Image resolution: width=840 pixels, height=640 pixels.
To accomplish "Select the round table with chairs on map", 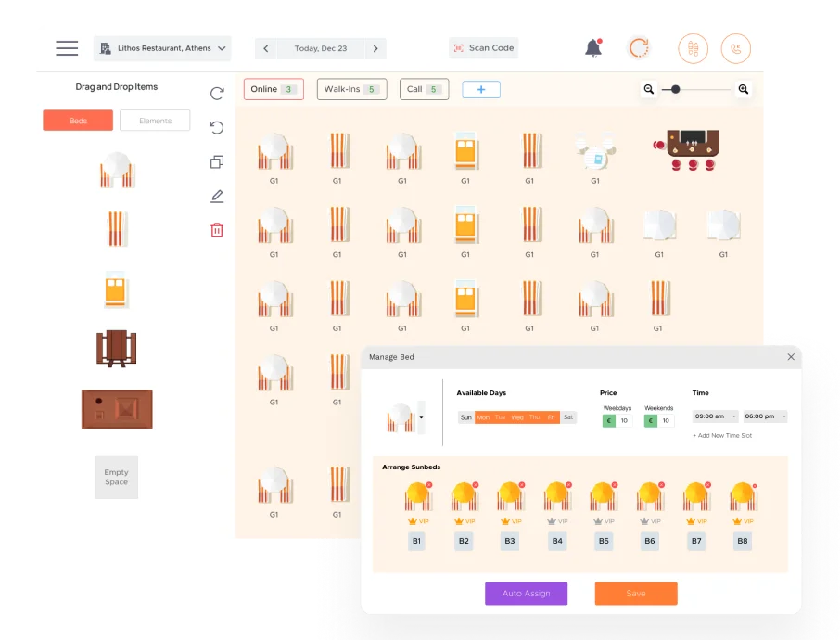I will 595,151.
